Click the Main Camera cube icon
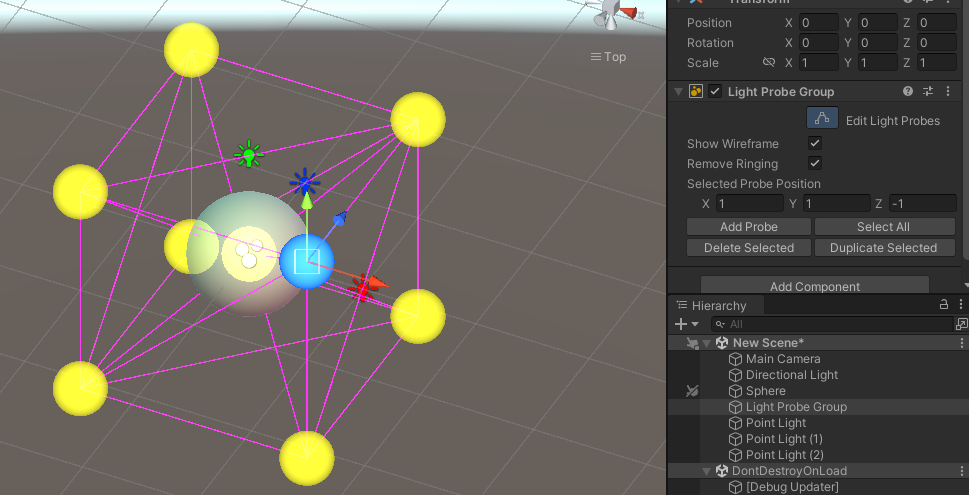The image size is (969, 495). pyautogui.click(x=735, y=359)
